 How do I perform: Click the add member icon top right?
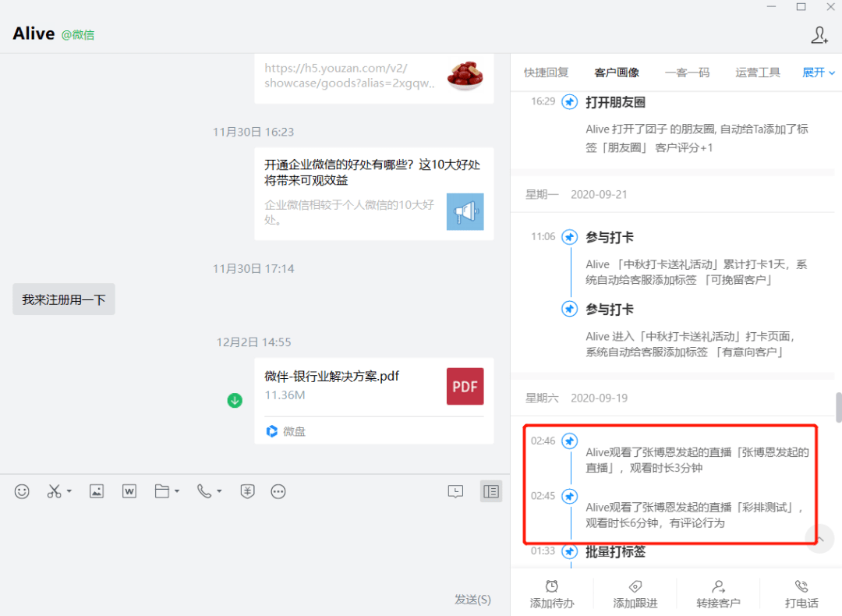coord(819,35)
